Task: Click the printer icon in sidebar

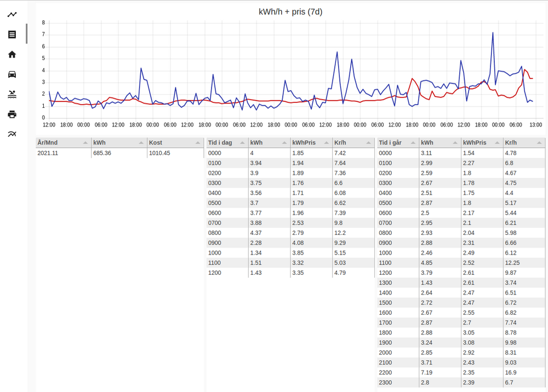Action: [x=12, y=114]
